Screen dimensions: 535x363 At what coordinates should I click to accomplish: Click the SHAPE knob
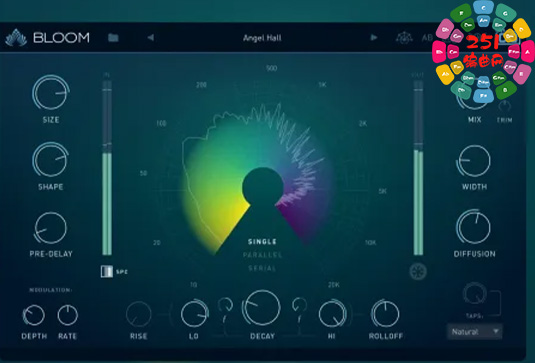pos(51,160)
